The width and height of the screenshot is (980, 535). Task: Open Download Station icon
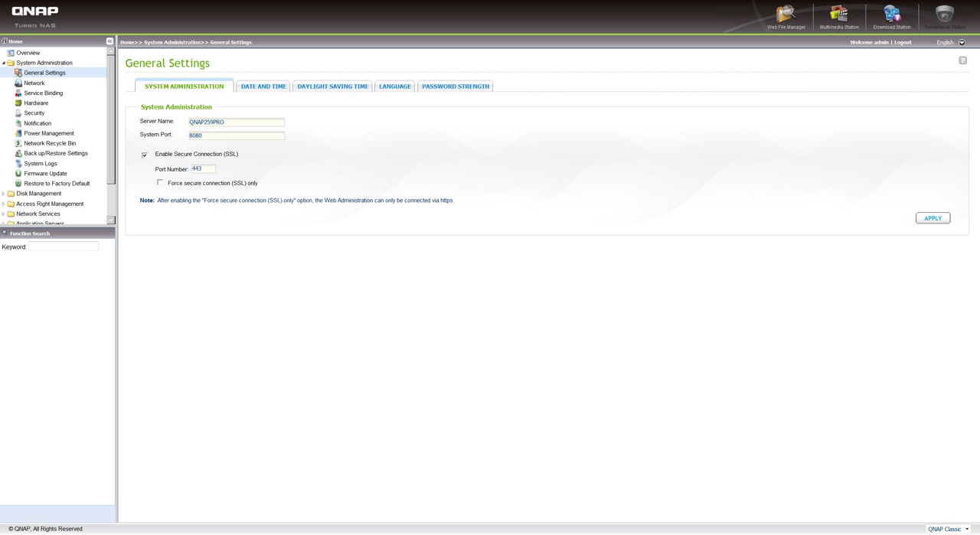[891, 14]
